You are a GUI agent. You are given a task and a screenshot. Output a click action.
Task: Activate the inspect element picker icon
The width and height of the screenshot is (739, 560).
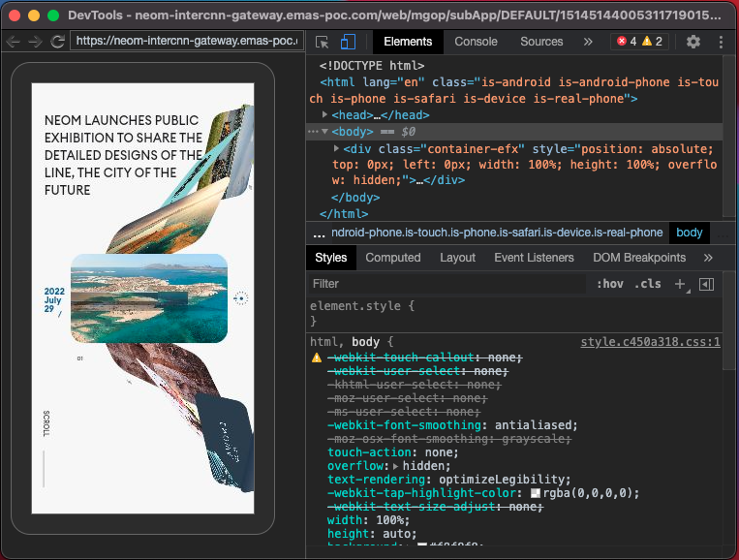tap(323, 42)
